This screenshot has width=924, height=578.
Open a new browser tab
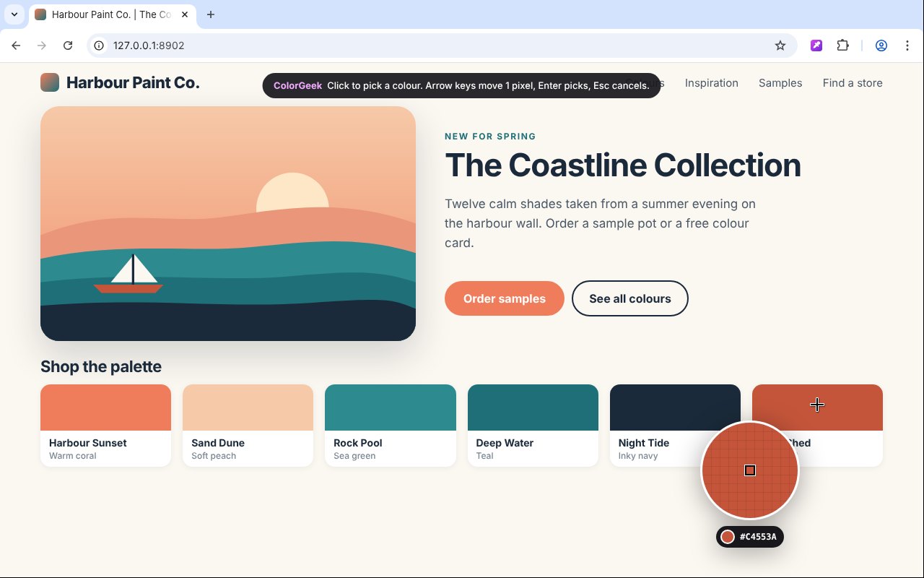click(x=211, y=14)
